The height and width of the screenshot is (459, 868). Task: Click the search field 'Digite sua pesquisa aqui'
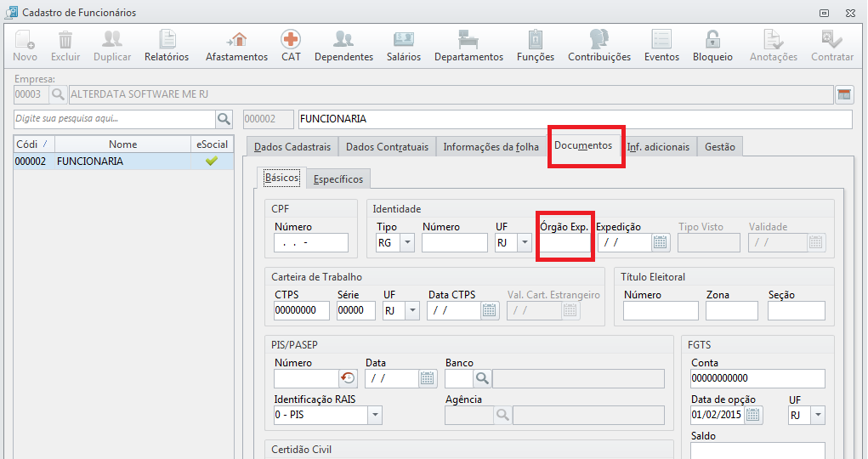point(115,119)
